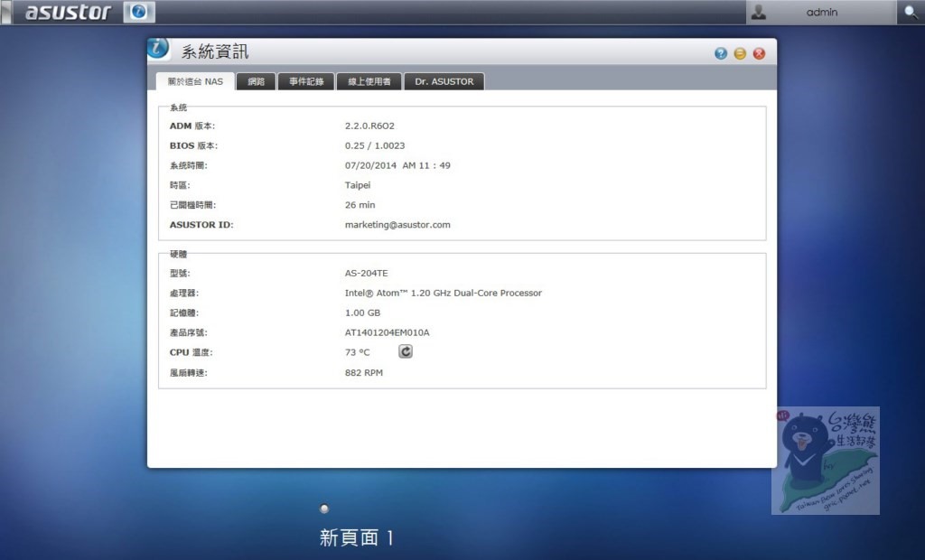Click the CPU 溫度 label
Image resolution: width=925 pixels, height=560 pixels.
point(192,352)
